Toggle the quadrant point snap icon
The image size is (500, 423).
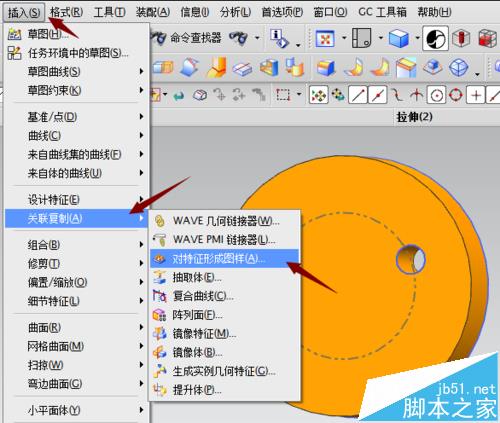[x=456, y=95]
